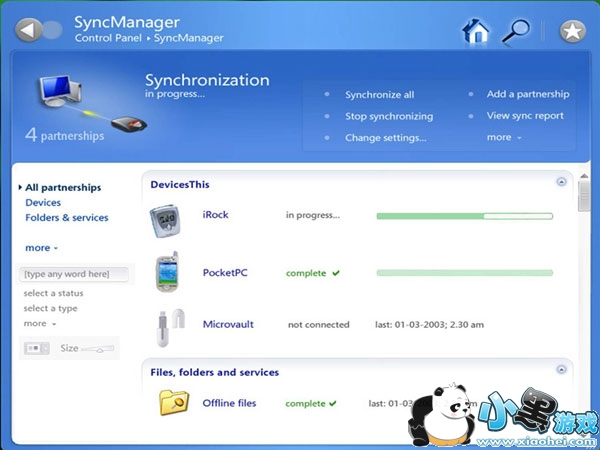The height and width of the screenshot is (450, 600).
Task: Go to the Home icon
Action: tap(476, 31)
